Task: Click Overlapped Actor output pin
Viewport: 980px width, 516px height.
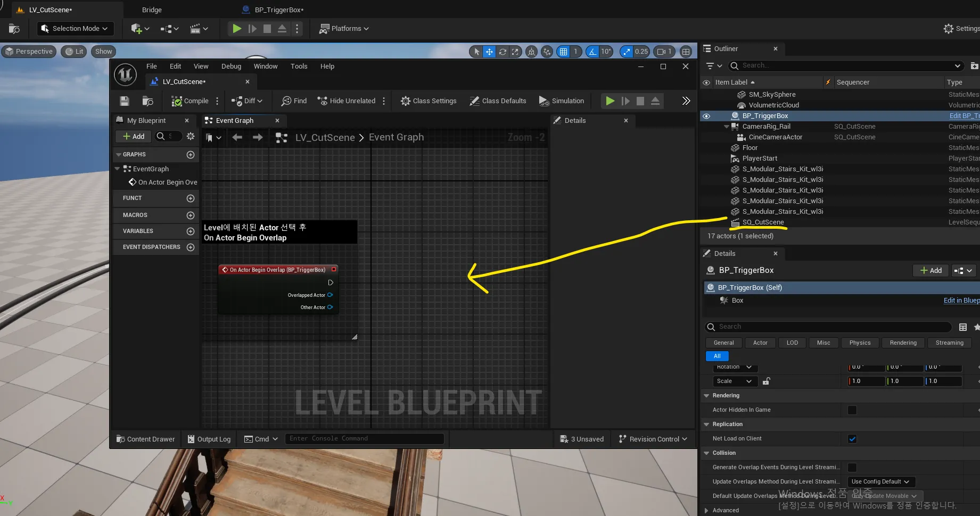Action: pos(330,295)
